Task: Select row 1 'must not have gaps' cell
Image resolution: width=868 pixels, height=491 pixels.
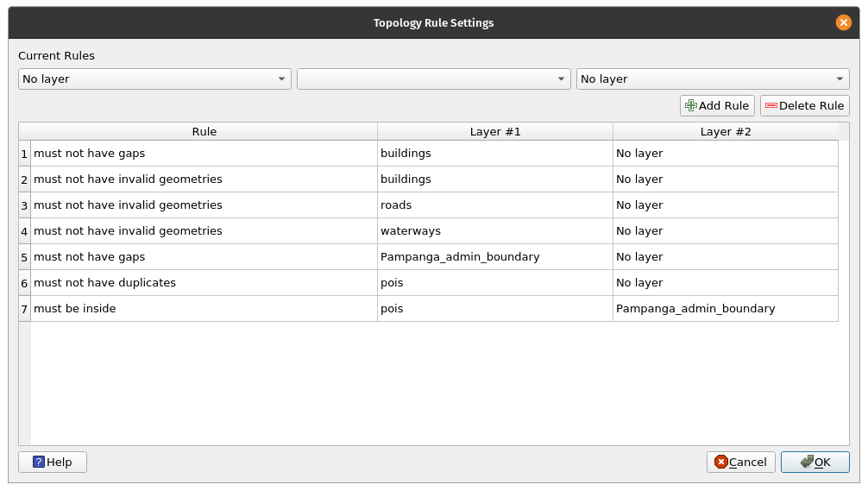Action: point(204,154)
